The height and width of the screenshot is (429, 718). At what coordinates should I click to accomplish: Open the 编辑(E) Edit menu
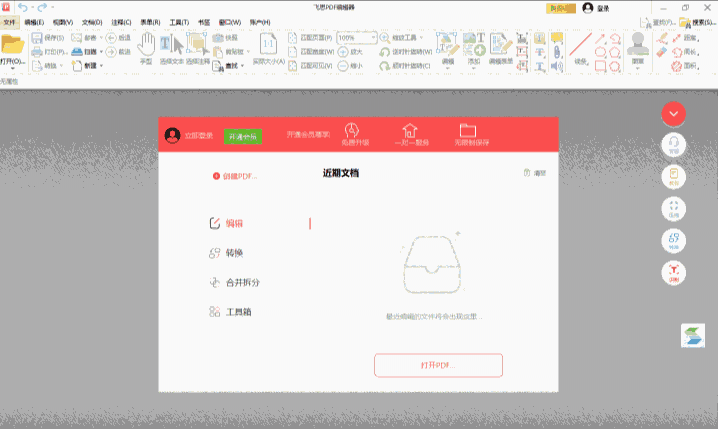tap(34, 22)
